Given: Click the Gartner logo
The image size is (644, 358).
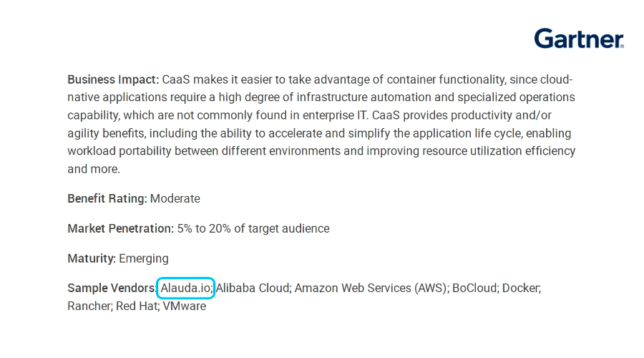Looking at the screenshot, I should [579, 39].
